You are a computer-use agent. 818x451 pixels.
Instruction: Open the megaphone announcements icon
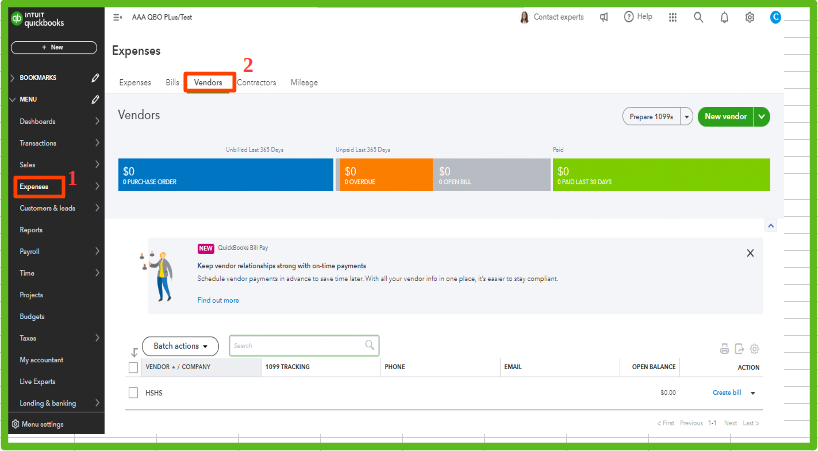(604, 17)
